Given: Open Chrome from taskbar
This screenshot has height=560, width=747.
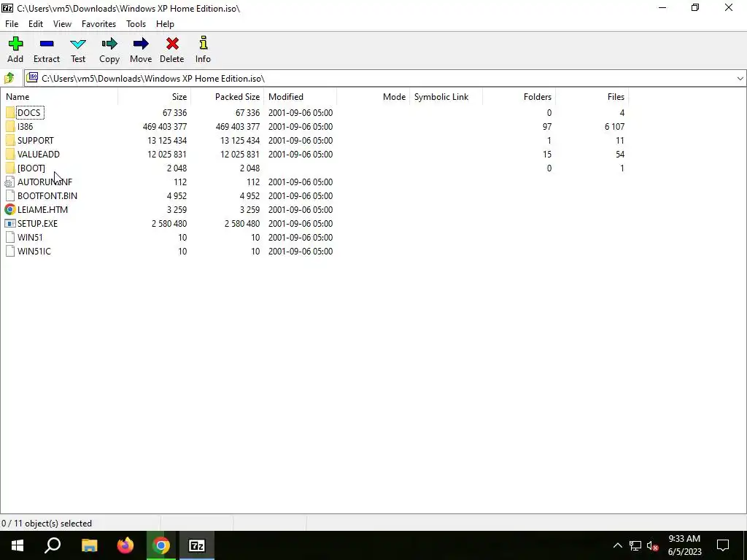Looking at the screenshot, I should point(161,545).
